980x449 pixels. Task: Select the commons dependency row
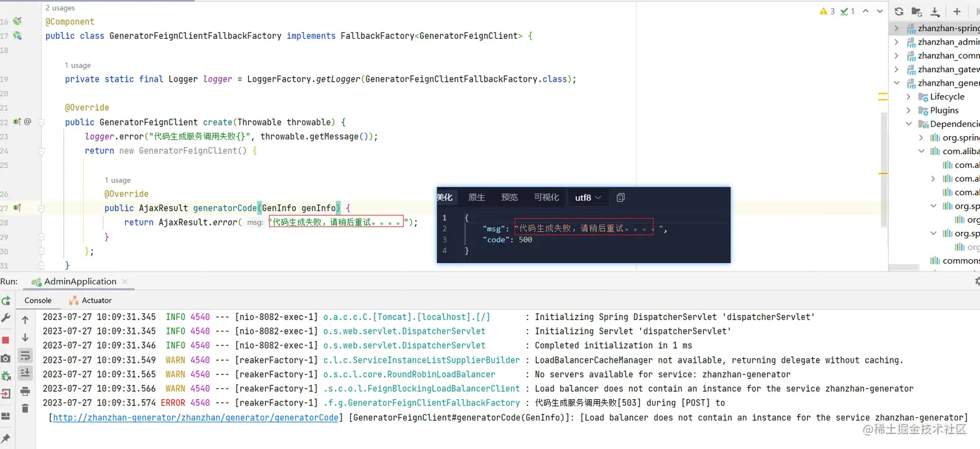[x=955, y=260]
